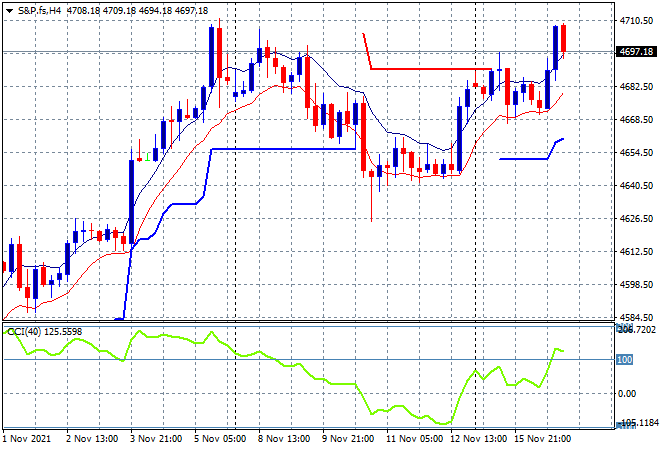The image size is (660, 450).
Task: Click the 2 Nov 13:00 time label
Action: point(92,439)
